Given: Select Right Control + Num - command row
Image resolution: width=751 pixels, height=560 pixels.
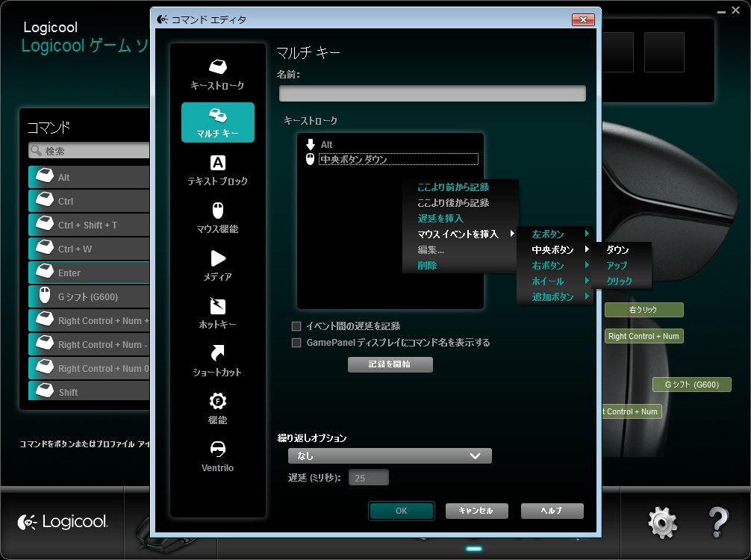Looking at the screenshot, I should 89,344.
